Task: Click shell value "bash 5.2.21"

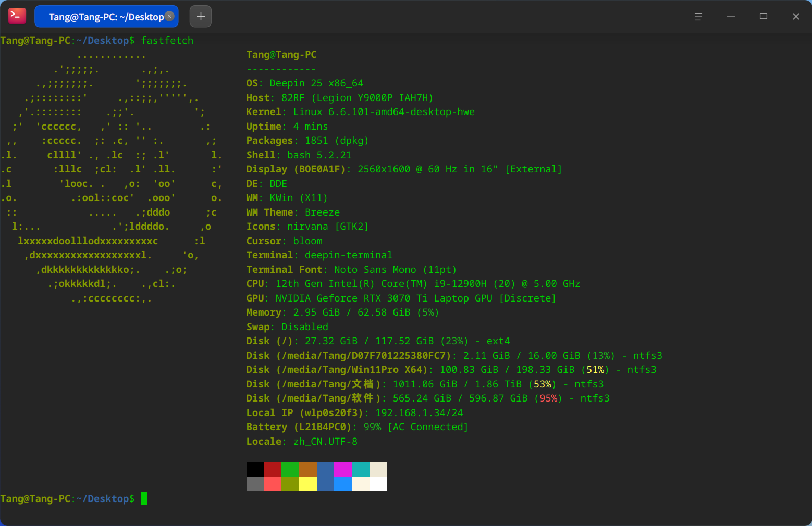Action: coord(319,155)
